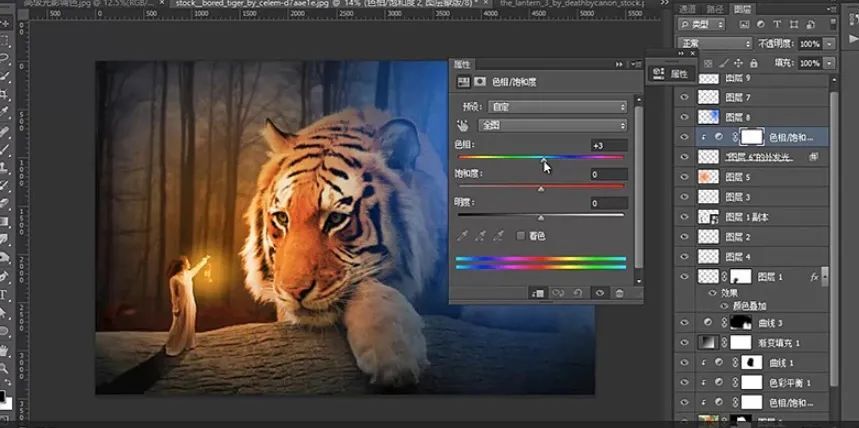Click the first eyedropper in properties

pos(463,236)
